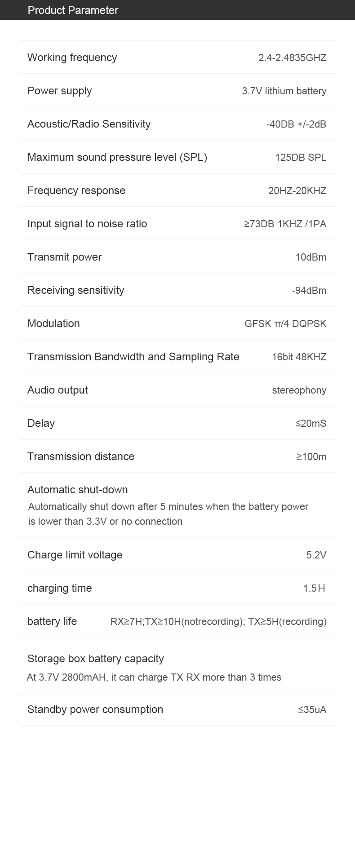
Task: Click the 5.2V charge limit value
Action: point(316,555)
